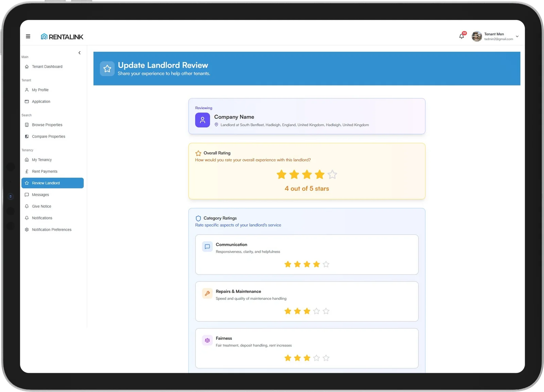Open Messages in the sidebar
Screen dimensions: 544x392
coord(52,195)
